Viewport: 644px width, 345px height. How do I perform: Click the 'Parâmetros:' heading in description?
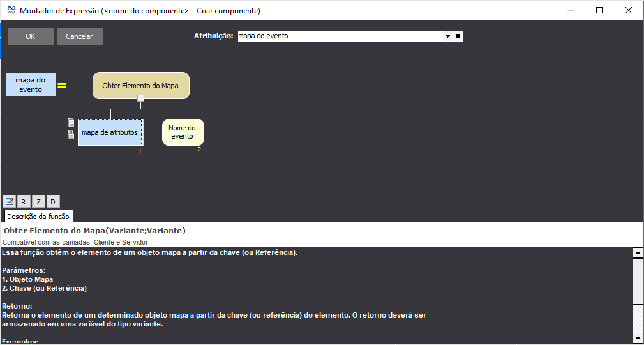pos(24,270)
